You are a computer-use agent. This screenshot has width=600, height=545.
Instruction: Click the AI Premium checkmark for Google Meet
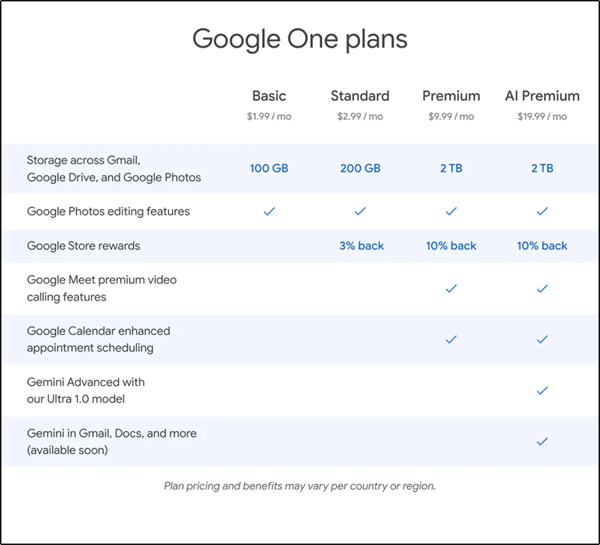[542, 289]
